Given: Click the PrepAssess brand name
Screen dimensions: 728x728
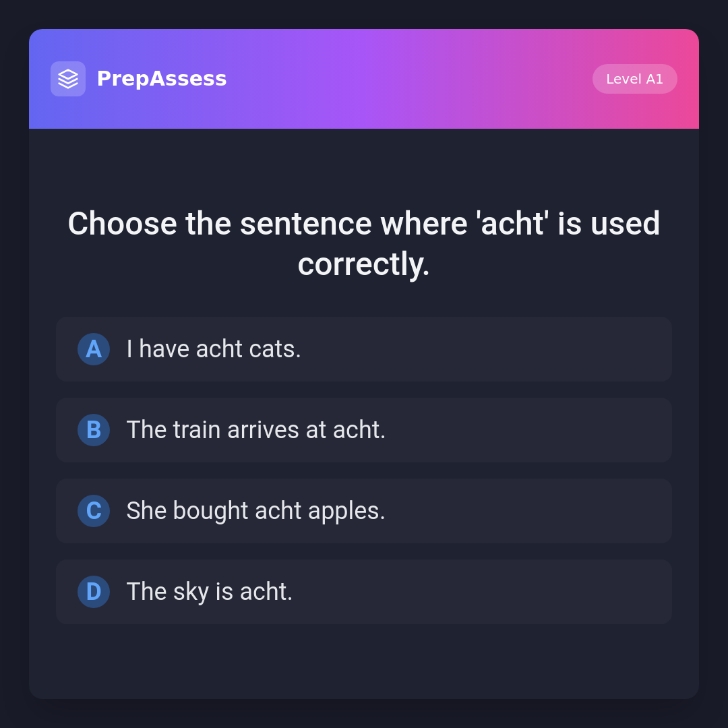Looking at the screenshot, I should 162,79.
